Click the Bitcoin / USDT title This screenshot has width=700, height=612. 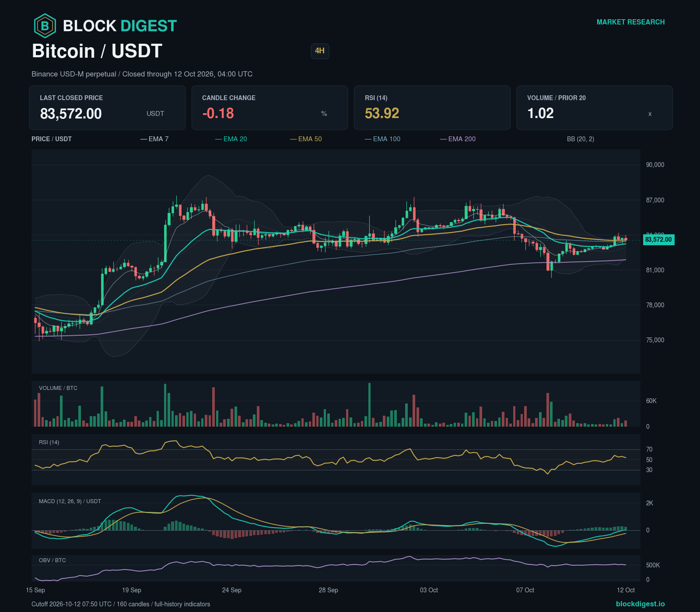pos(97,51)
